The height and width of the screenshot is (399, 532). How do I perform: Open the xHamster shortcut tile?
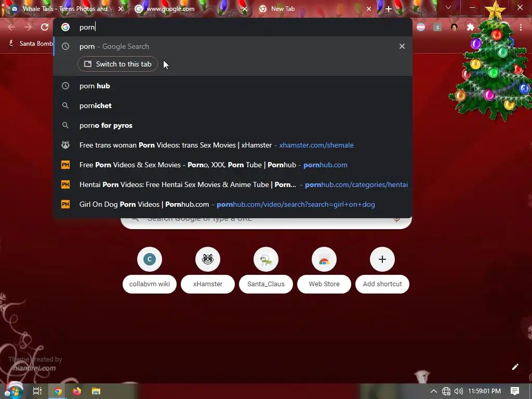(208, 270)
